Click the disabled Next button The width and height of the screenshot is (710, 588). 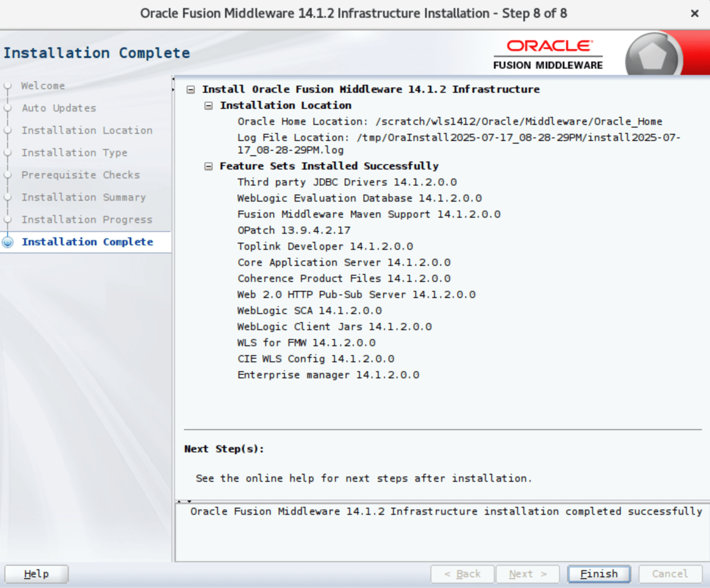click(528, 574)
